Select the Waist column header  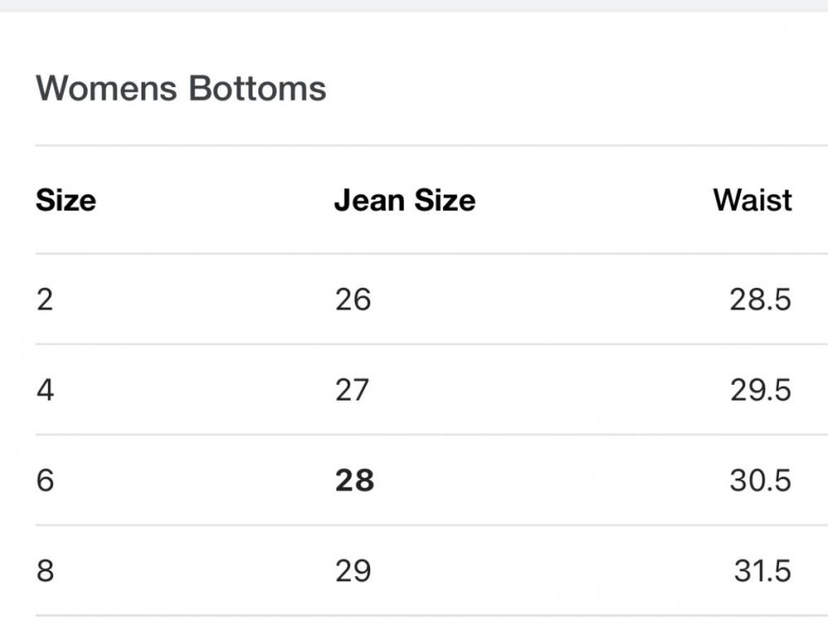pos(753,200)
